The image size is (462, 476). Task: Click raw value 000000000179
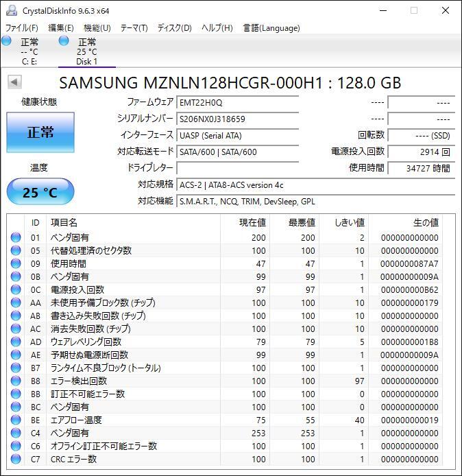coord(409,303)
